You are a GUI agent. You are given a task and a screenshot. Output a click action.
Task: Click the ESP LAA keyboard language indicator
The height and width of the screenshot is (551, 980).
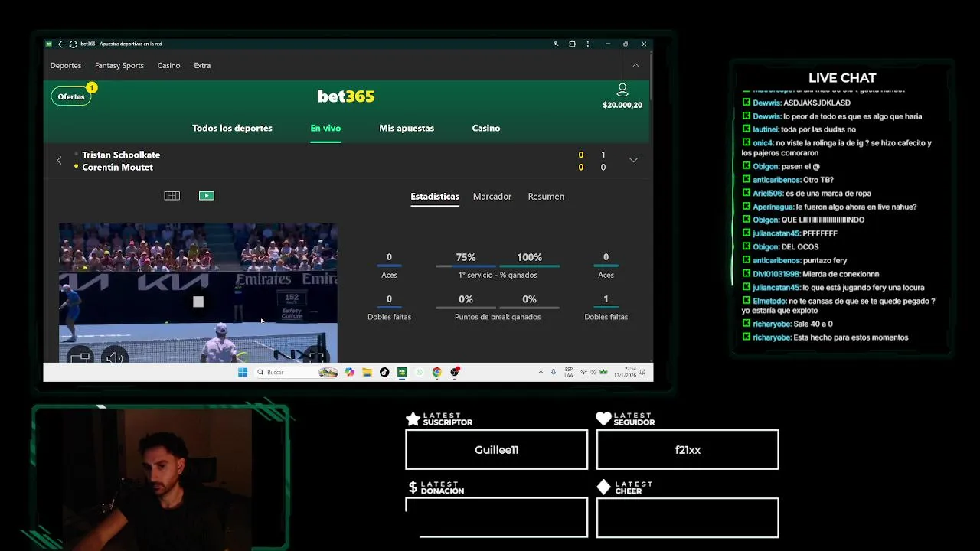coord(569,372)
